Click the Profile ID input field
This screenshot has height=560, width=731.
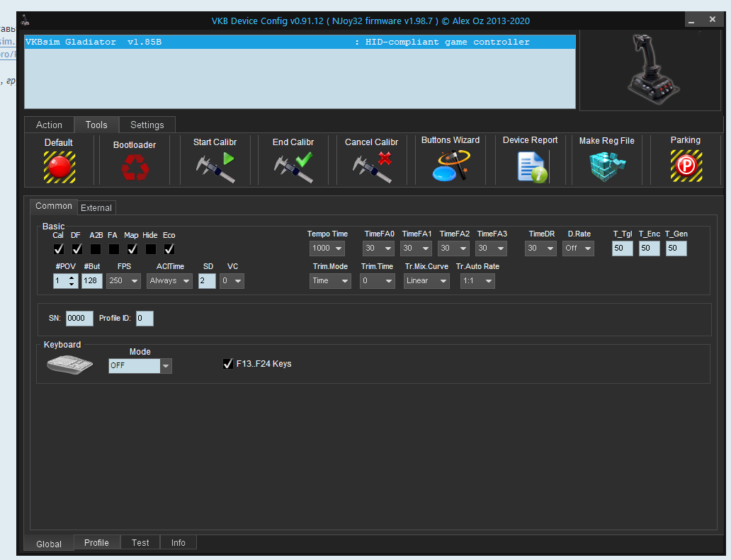pyautogui.click(x=144, y=318)
